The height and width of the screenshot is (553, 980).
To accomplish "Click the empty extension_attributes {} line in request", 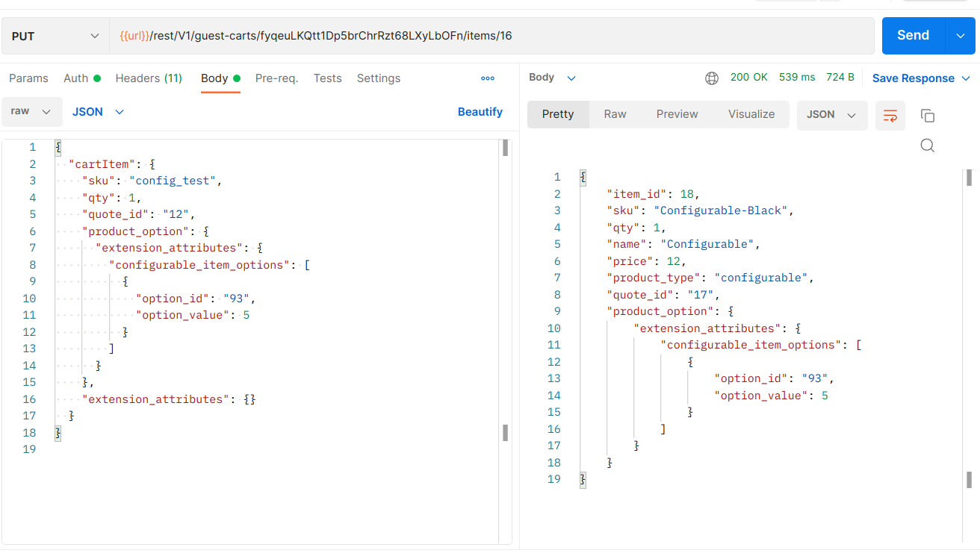I will [169, 399].
